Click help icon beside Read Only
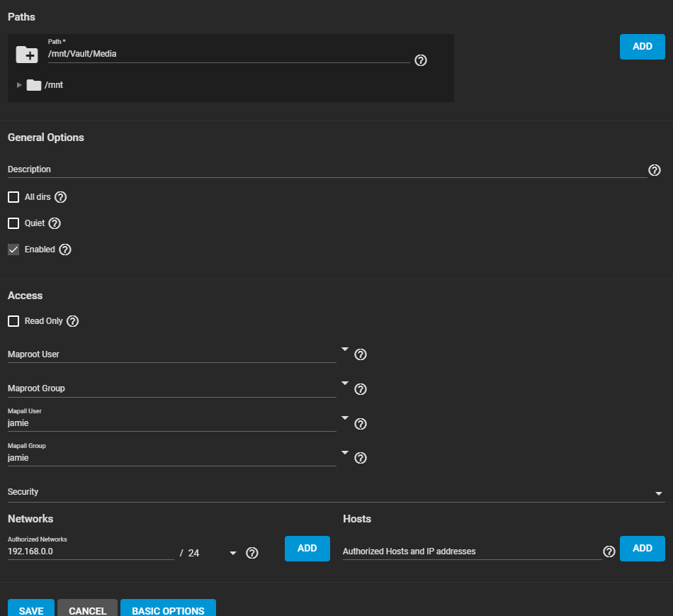Viewport: 673px width, 616px height. (x=72, y=321)
